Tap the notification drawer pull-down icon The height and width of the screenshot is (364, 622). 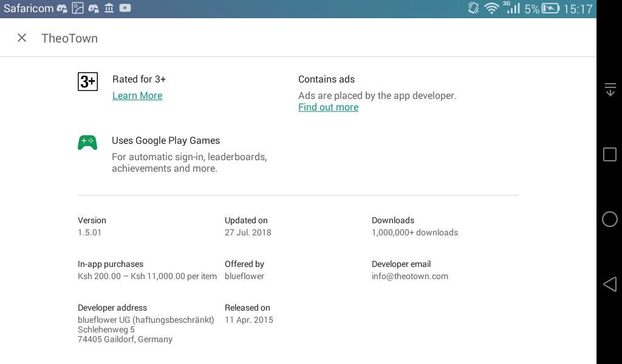[610, 90]
